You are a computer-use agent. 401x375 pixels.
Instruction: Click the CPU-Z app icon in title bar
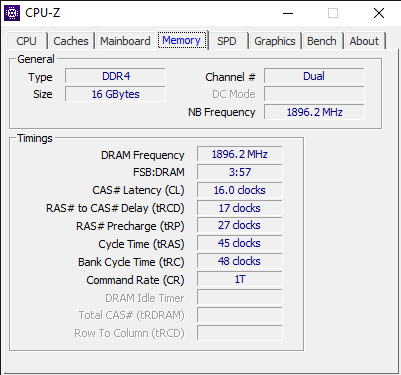click(12, 13)
